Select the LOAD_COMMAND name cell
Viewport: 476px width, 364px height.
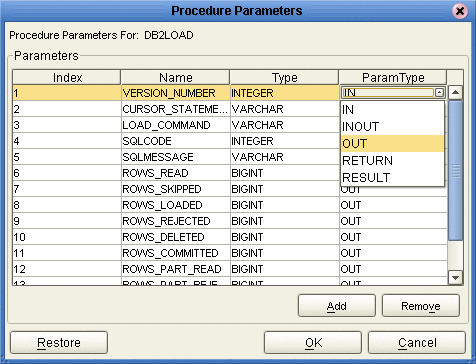pyautogui.click(x=176, y=125)
